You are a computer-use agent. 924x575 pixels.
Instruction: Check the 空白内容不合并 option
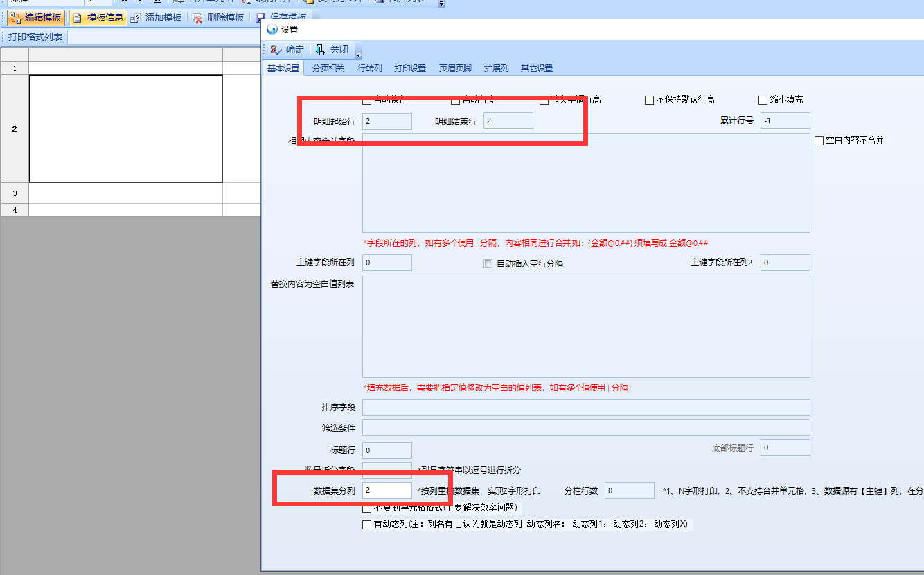819,141
